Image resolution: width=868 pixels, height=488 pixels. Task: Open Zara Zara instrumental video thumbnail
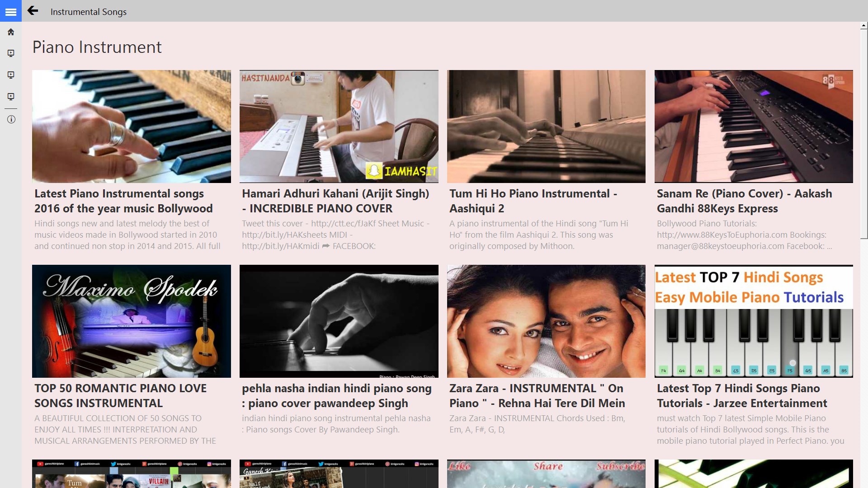click(546, 321)
